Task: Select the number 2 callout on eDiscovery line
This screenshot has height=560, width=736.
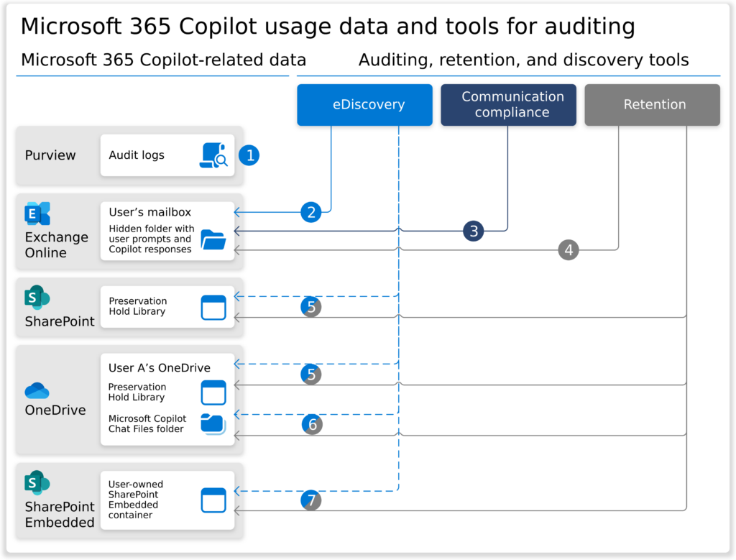Action: [x=310, y=212]
